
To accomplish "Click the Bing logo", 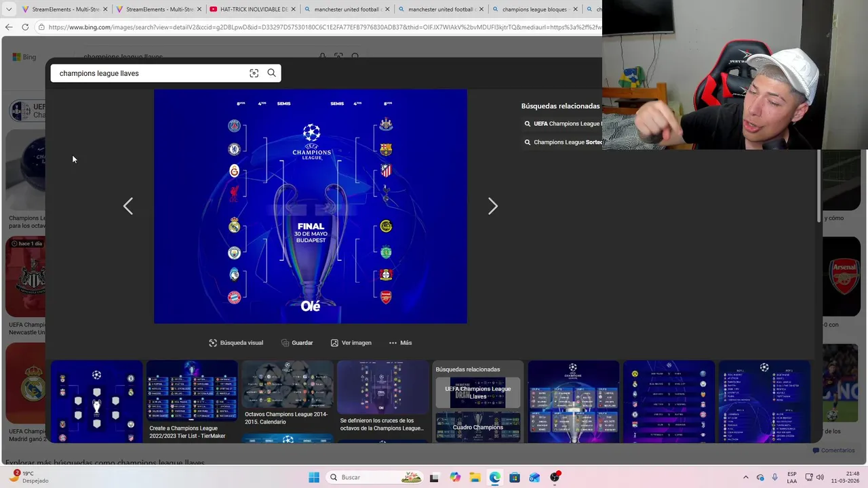I will tap(24, 57).
